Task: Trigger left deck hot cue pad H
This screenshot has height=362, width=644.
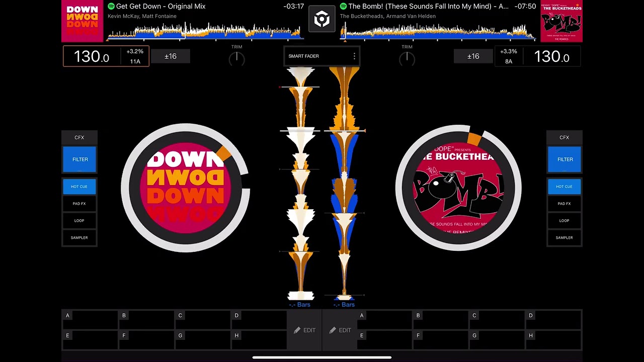Action: coord(259,340)
